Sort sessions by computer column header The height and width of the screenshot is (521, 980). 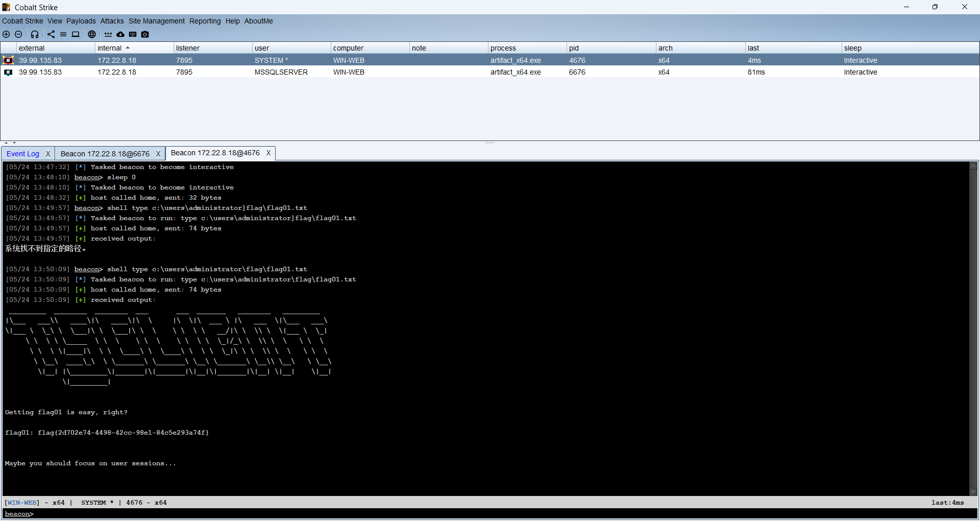(370, 48)
